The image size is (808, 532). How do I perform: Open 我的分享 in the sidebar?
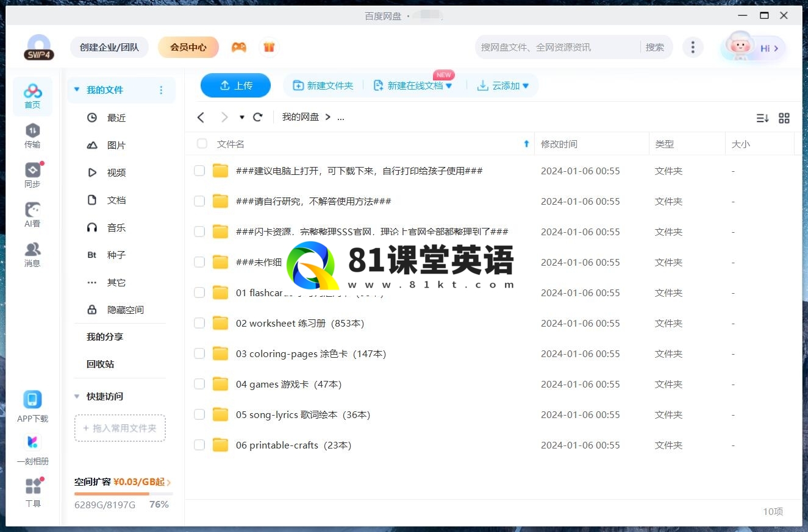pyautogui.click(x=105, y=336)
